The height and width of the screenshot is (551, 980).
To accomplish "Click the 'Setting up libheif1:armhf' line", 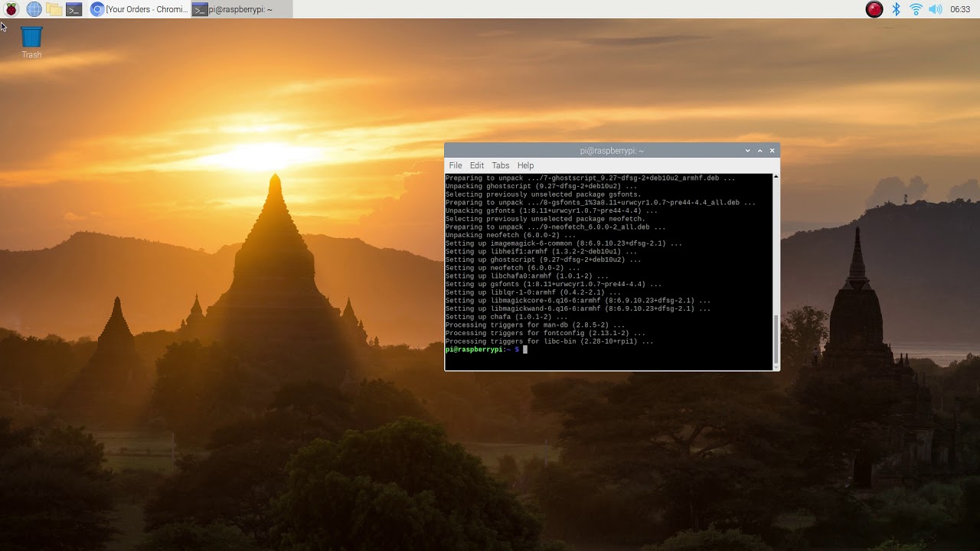I will 541,252.
